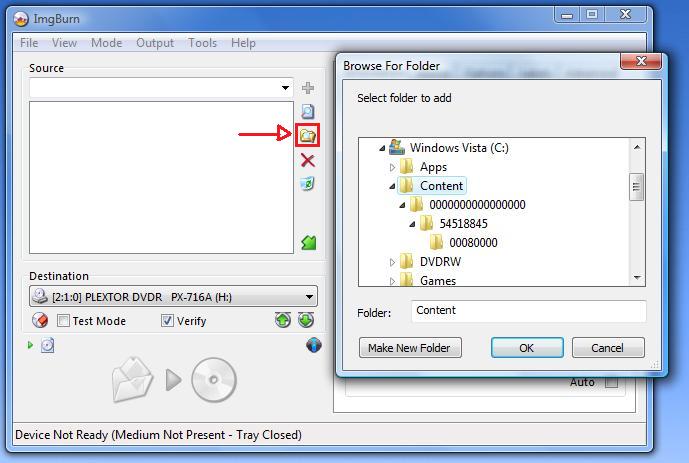Uncheck the Verify checkbox

click(x=167, y=321)
